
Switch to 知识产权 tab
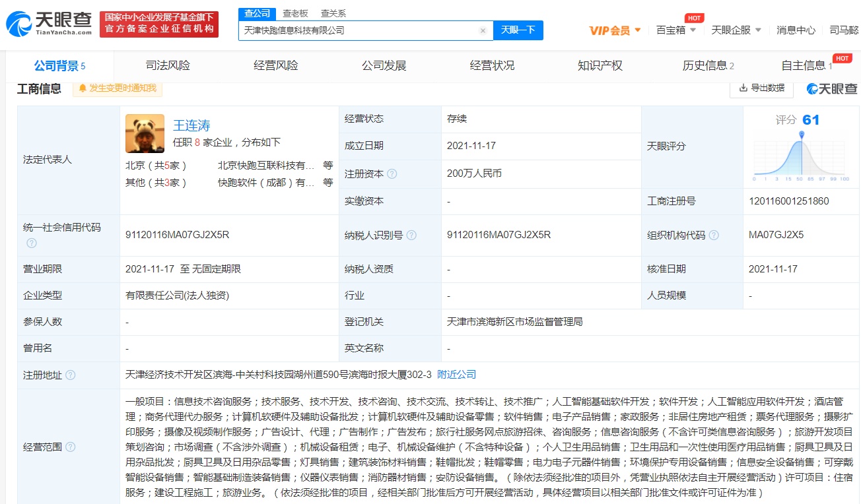(600, 65)
